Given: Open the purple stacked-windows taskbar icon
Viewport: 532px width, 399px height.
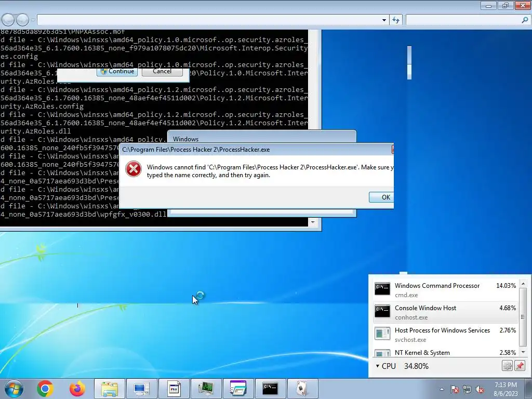Looking at the screenshot, I should coord(238,389).
